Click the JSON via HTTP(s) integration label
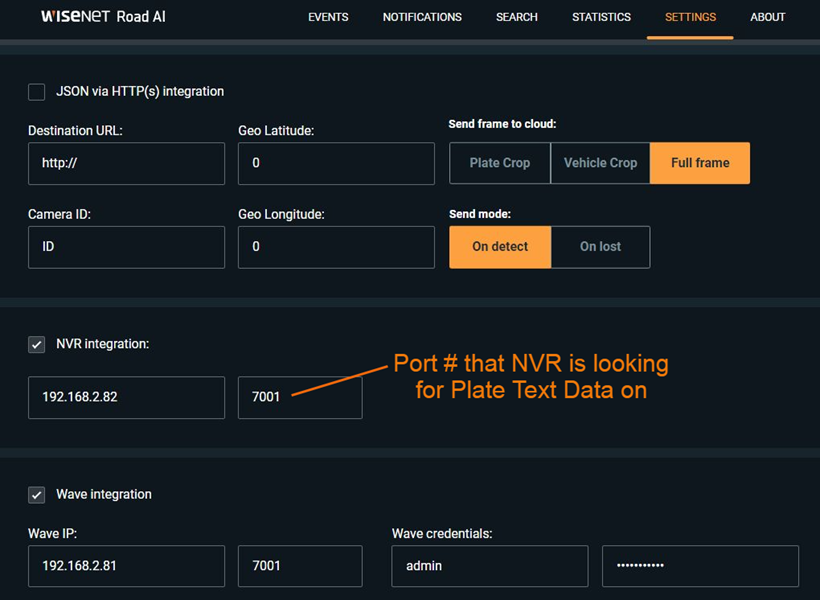The height and width of the screenshot is (600, 820). tap(140, 92)
